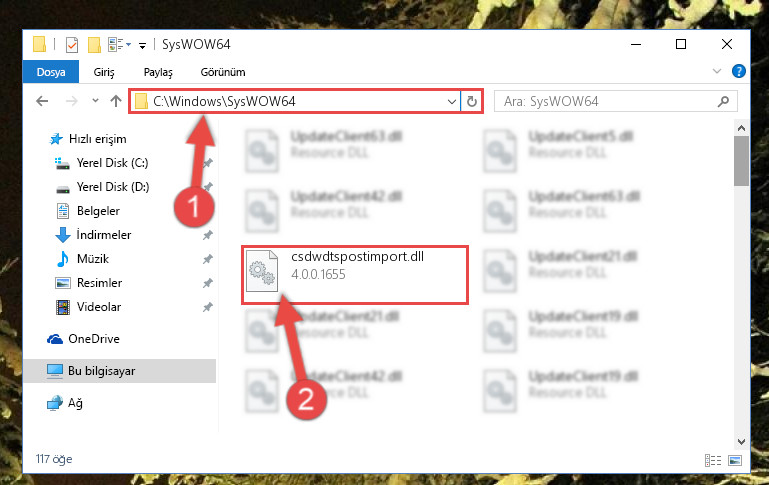769x485 pixels.
Task: Expand the ribbon with the chevron
Action: [717, 72]
